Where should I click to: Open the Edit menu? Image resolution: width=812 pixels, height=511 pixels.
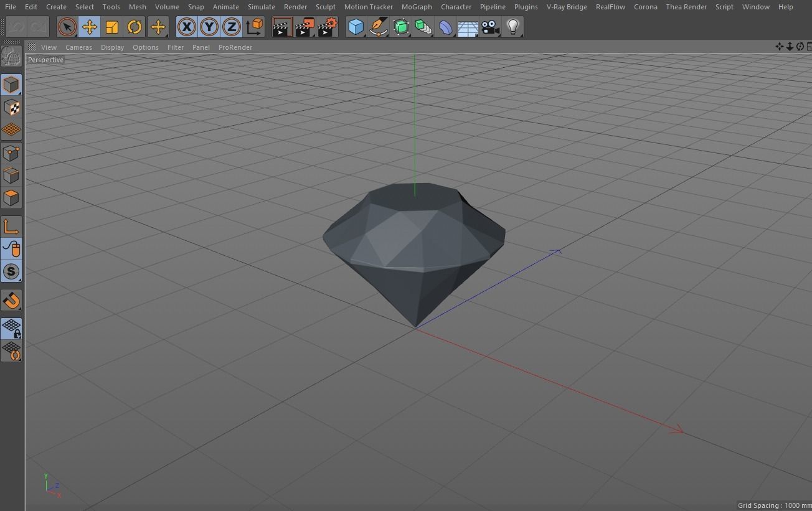31,7
